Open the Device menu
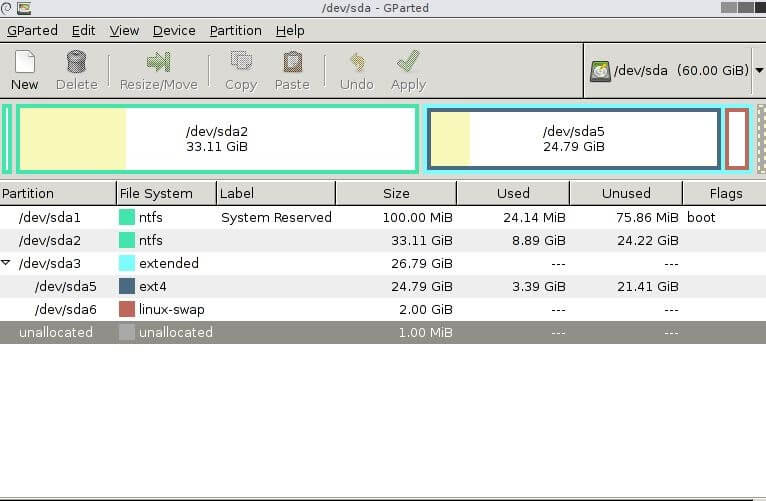This screenshot has width=766, height=501. coord(174,30)
